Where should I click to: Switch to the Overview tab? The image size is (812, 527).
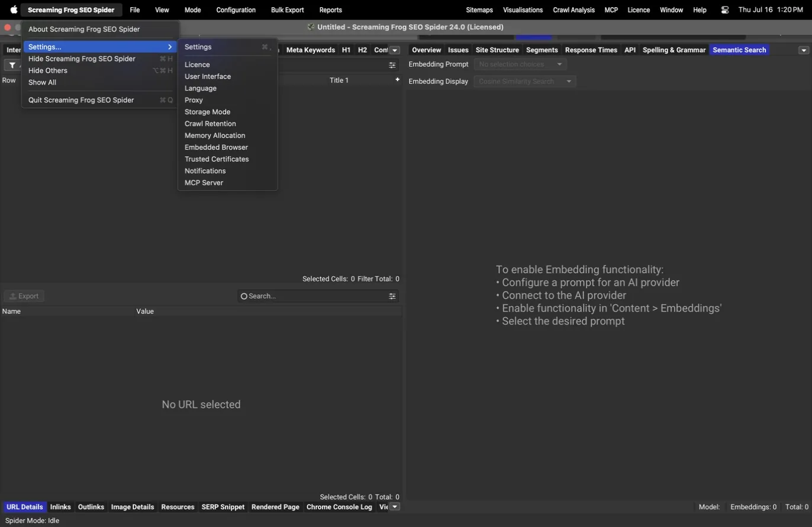coord(427,50)
